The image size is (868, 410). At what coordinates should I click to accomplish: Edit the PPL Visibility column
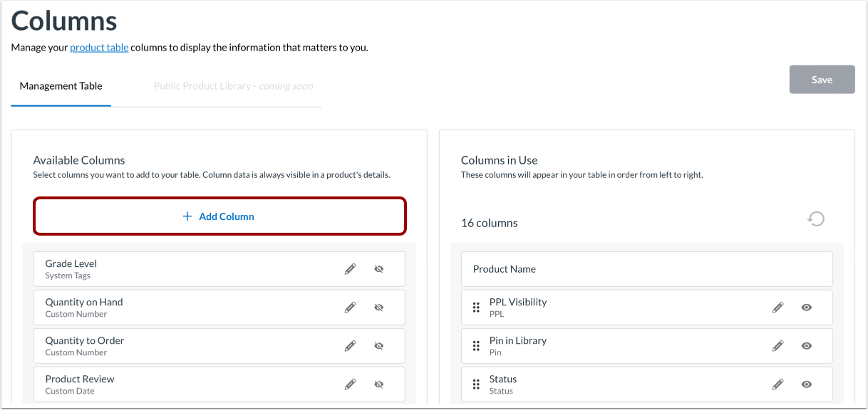pyautogui.click(x=777, y=307)
